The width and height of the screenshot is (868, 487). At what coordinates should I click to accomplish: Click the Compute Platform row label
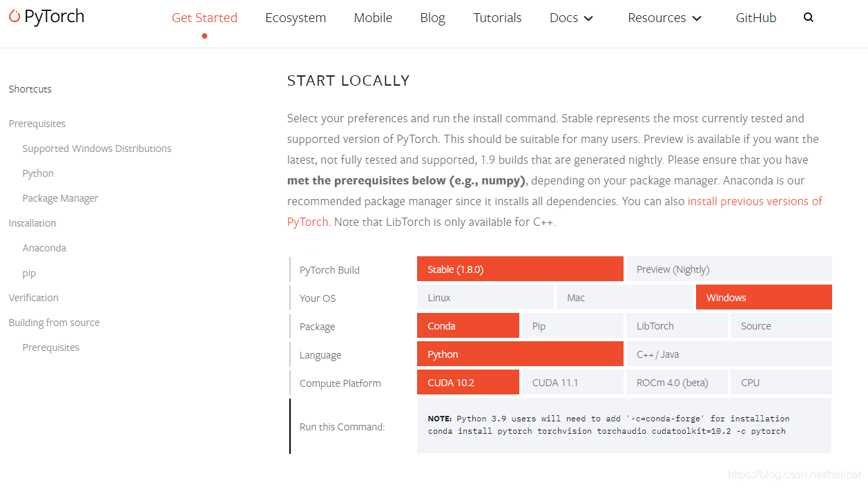pyautogui.click(x=340, y=383)
